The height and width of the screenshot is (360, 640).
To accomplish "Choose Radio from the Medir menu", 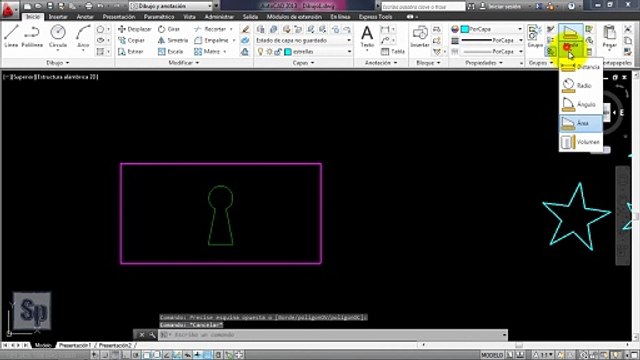I will point(580,86).
